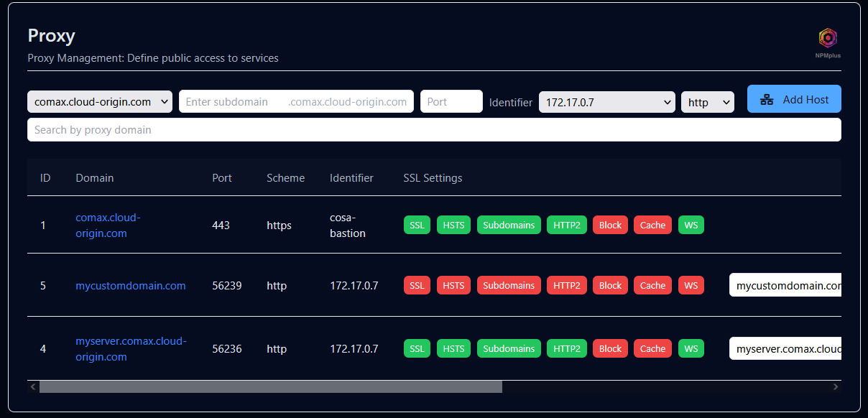Click the Port column header

coord(222,177)
